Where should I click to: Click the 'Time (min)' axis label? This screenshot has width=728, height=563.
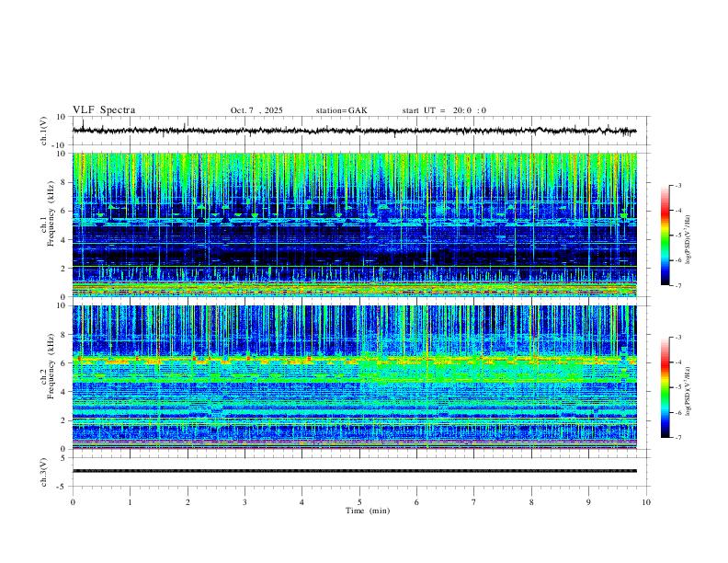tap(368, 511)
